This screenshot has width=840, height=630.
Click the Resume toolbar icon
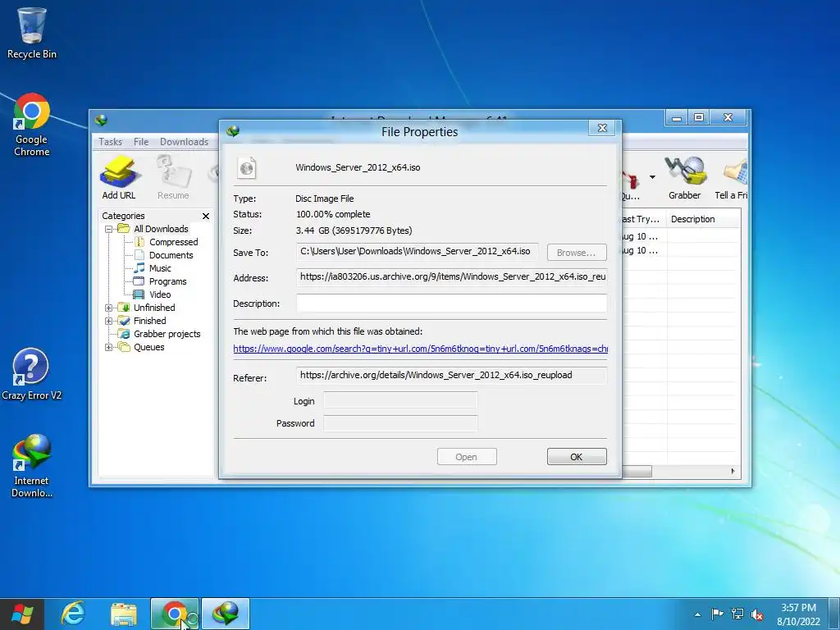(173, 178)
